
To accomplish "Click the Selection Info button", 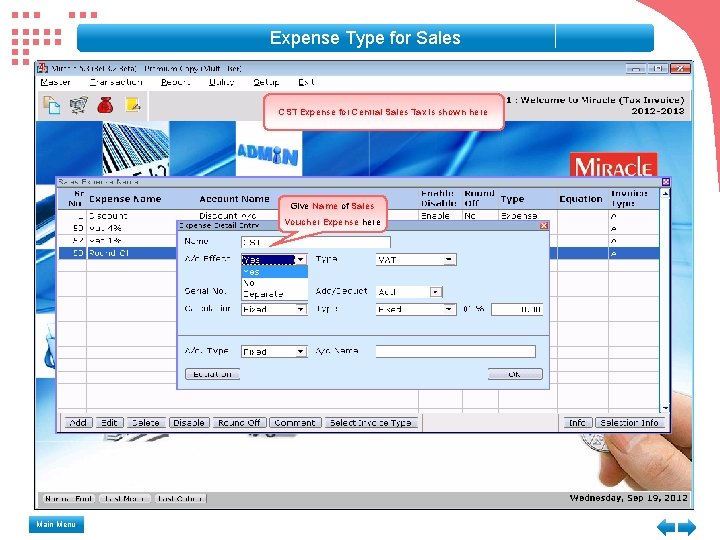I will pos(629,422).
